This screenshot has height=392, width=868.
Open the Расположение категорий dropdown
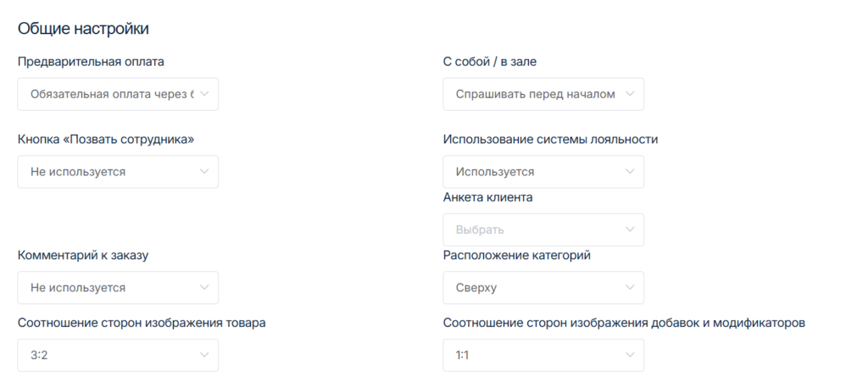tap(534, 288)
